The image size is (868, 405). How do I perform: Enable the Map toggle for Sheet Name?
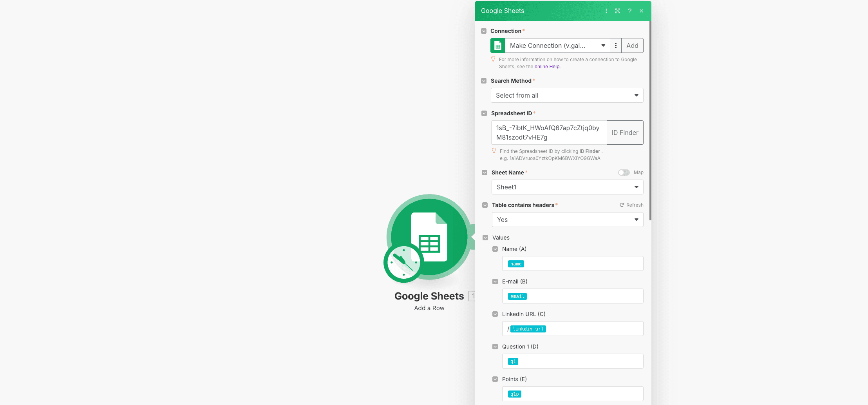click(624, 173)
